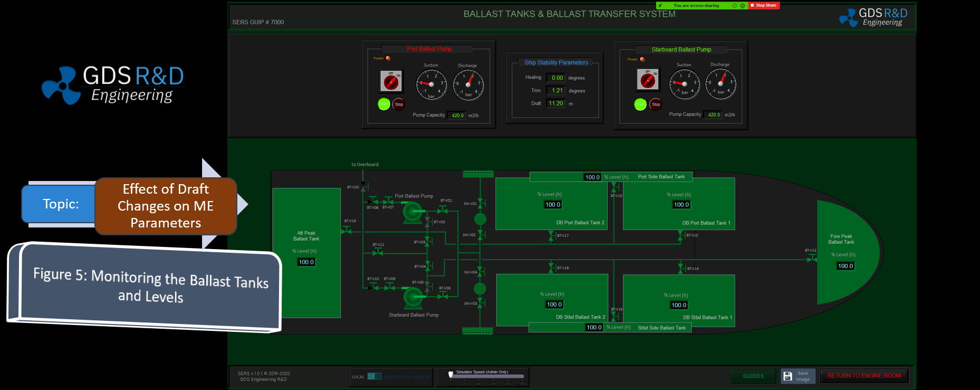Click valve BT-V17 below DB Port Tank 2

click(551, 235)
